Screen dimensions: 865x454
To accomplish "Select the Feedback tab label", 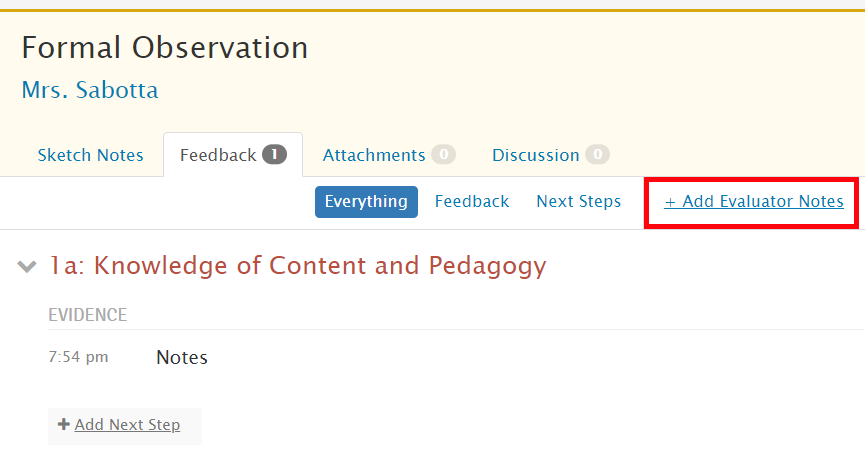I will point(218,155).
